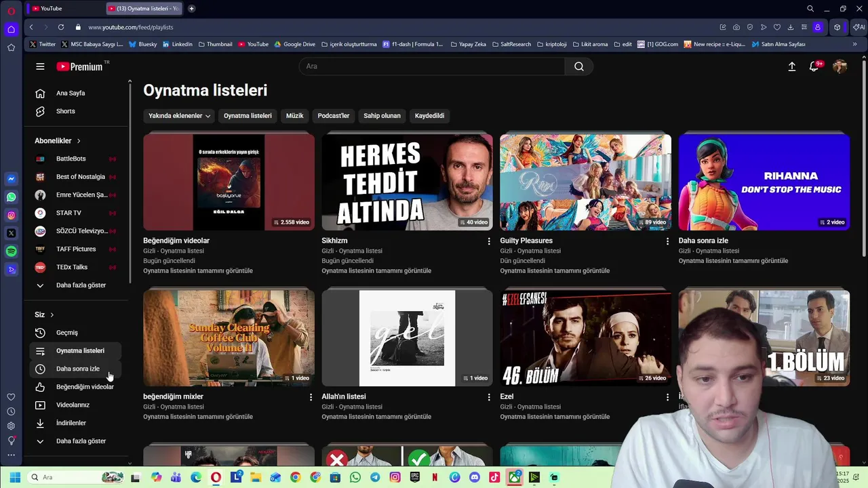Open Yakında eklenenler sort dropdown

179,116
